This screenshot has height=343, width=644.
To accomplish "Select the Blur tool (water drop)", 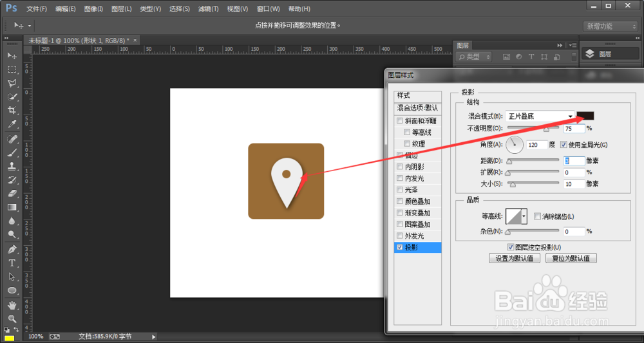I will (x=12, y=221).
